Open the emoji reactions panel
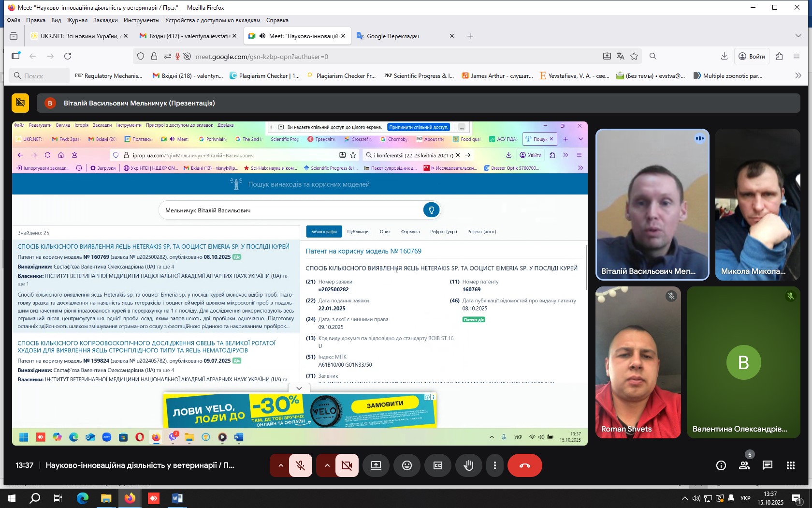This screenshot has height=508, width=812. pos(407,465)
